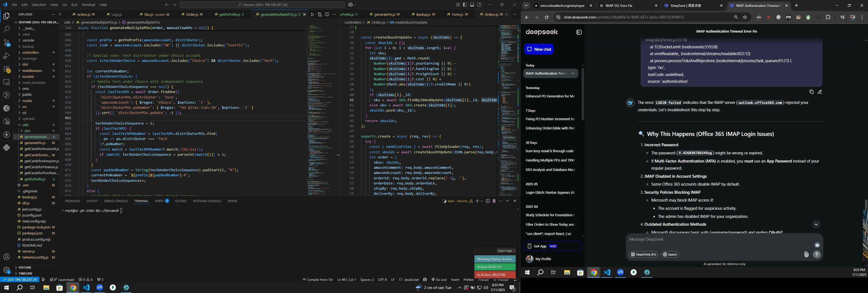Open the Copilot icon in VS Code status bar
Image resolution: width=868 pixels, height=293 pixels.
pyautogui.click(x=425, y=279)
